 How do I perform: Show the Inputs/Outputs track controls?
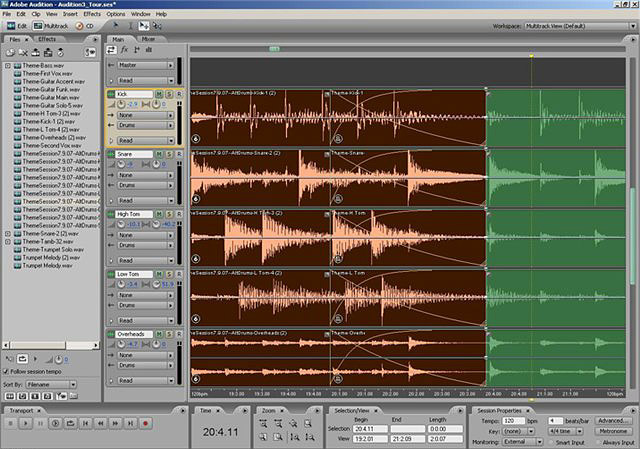[111, 49]
